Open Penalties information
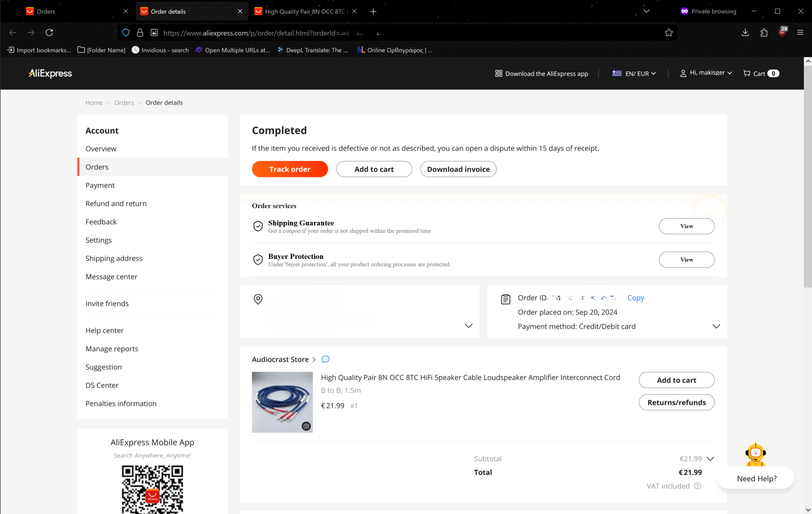The image size is (812, 514). [121, 404]
